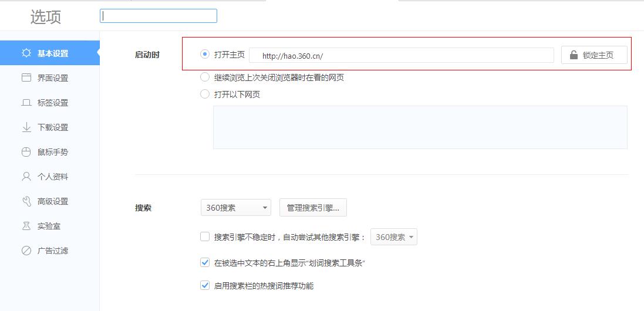Uncheck 启用搜索栏的热搜词推荐功能
Image resolution: width=644 pixels, height=311 pixels.
coord(204,285)
